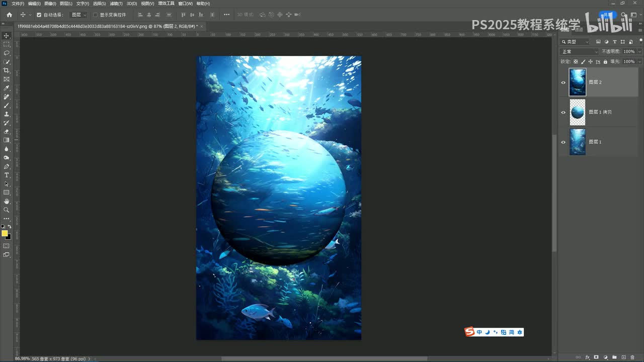Screen dimensions: 644x362
Task: Click the Home icon in options bar
Action: point(9,15)
